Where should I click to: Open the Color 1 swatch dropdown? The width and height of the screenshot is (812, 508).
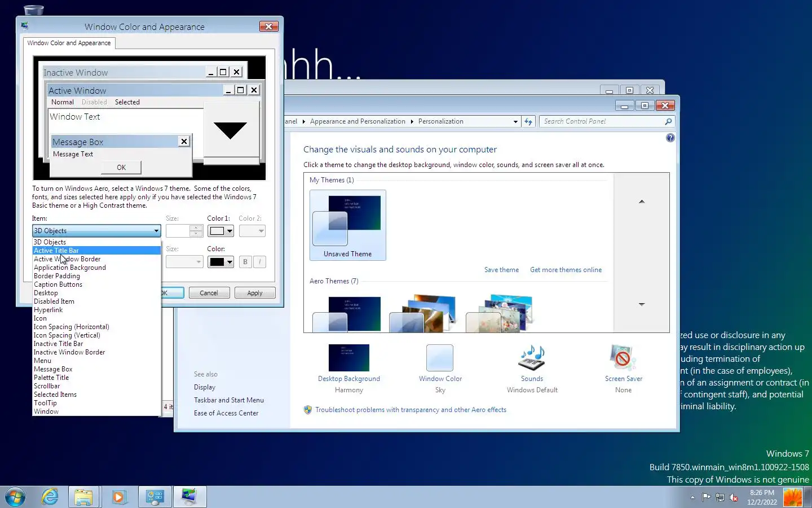pyautogui.click(x=220, y=231)
